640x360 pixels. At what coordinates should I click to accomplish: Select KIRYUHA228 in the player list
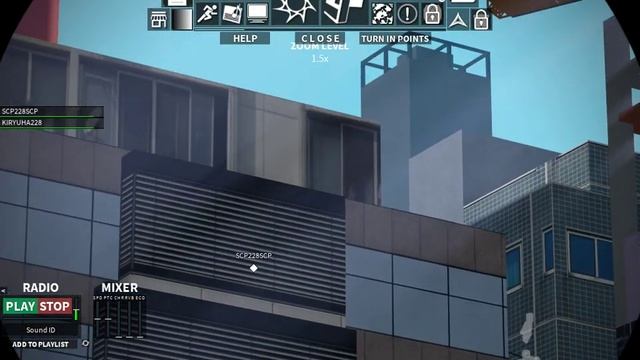click(51, 123)
